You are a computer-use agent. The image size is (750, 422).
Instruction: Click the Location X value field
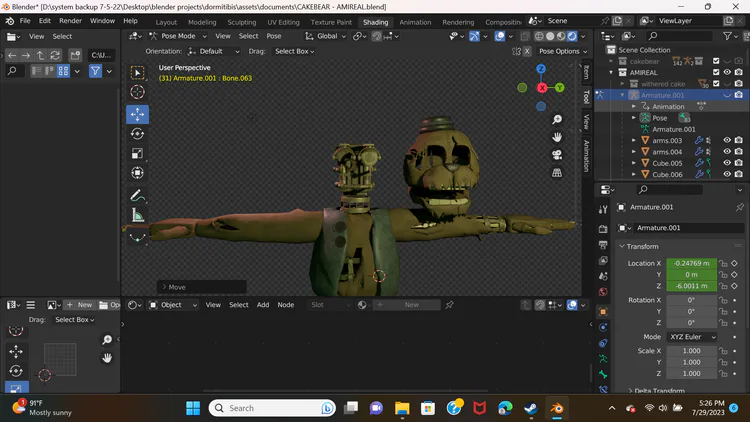[691, 263]
